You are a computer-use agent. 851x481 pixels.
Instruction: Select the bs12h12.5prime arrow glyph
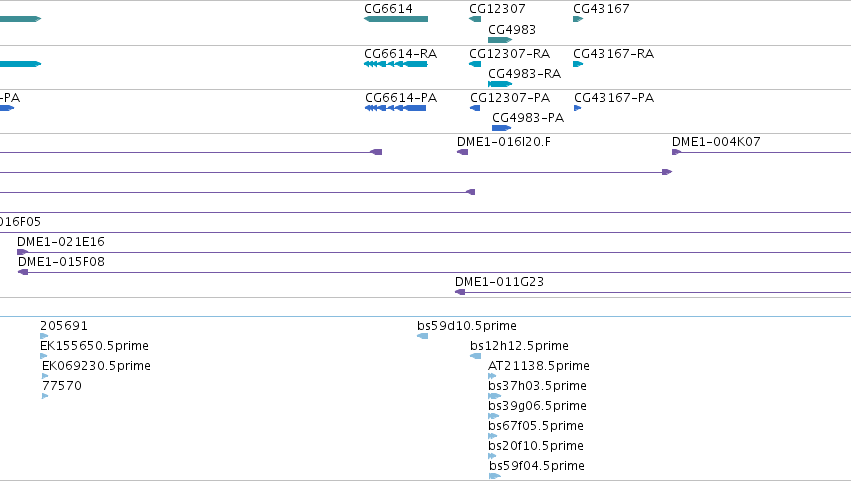pyautogui.click(x=475, y=356)
